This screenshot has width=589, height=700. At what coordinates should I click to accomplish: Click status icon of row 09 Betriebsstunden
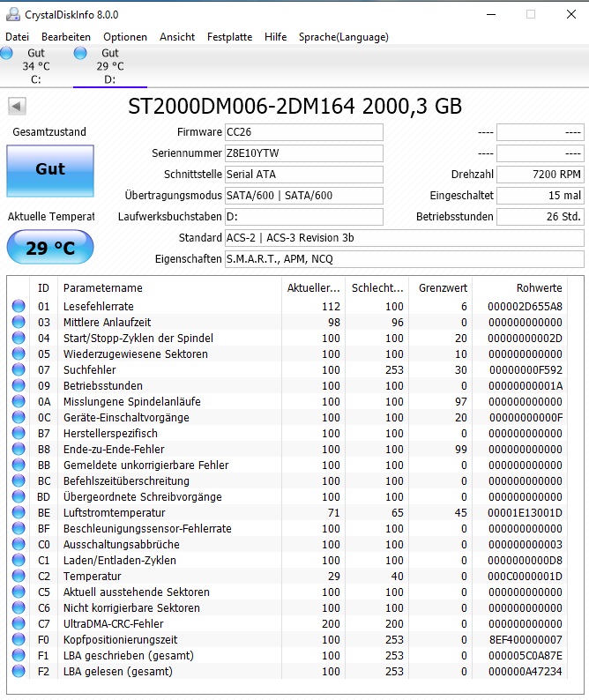[19, 385]
